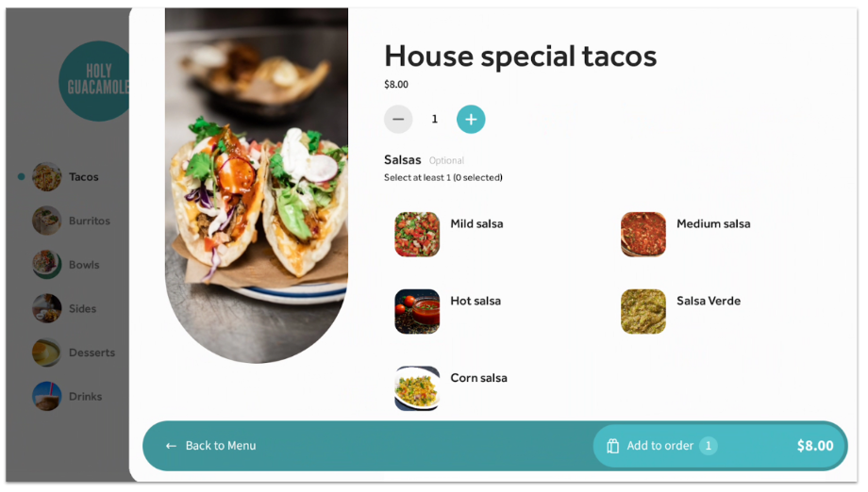Image resolution: width=868 pixels, height=492 pixels.
Task: Open the Tacos category
Action: coord(65,177)
